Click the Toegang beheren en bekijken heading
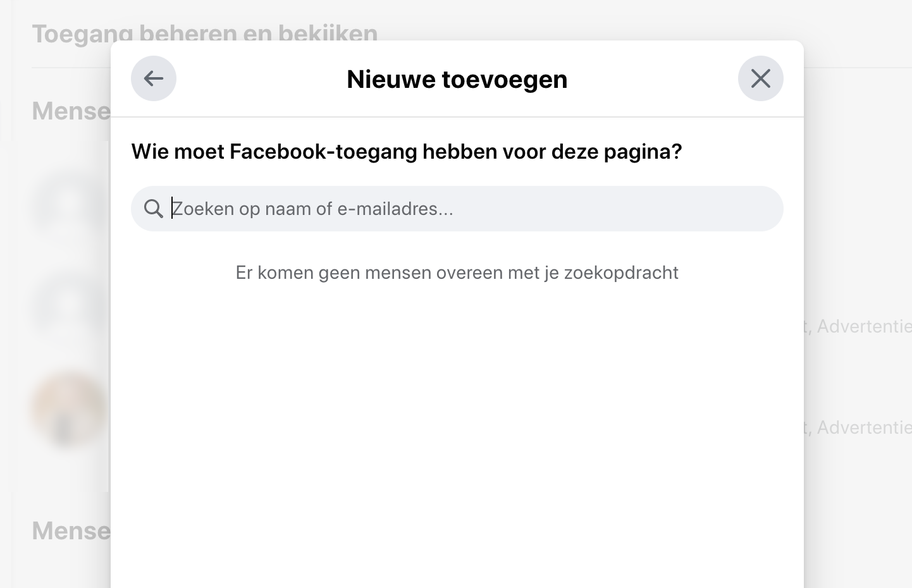The width and height of the screenshot is (912, 588). [205, 32]
